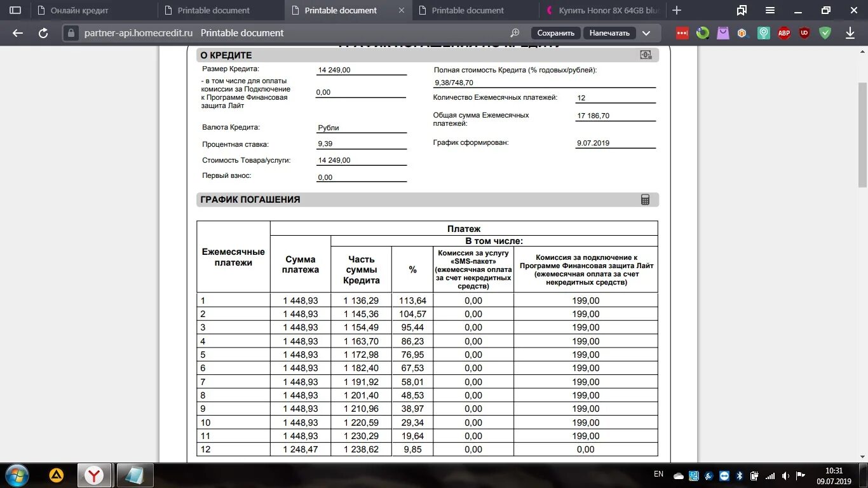
Task: Open the red LastPass extension icon
Action: pyautogui.click(x=682, y=33)
